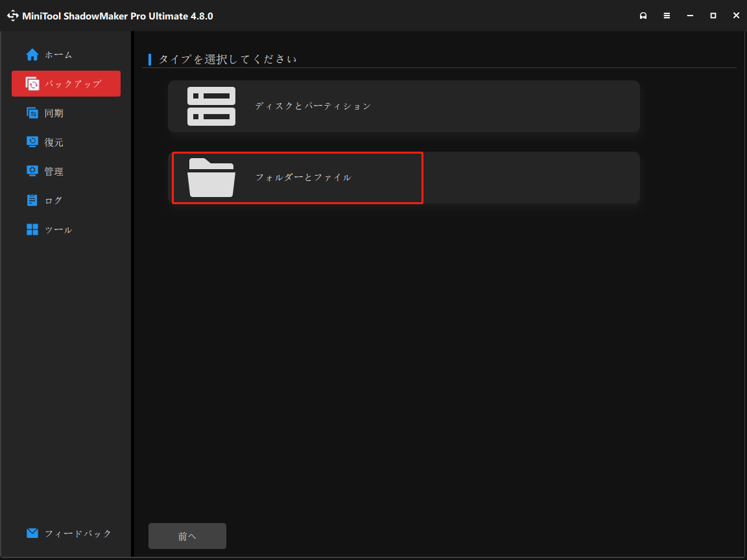Viewport: 747px width, 560px height.
Task: Click the headset support icon
Action: click(x=643, y=15)
